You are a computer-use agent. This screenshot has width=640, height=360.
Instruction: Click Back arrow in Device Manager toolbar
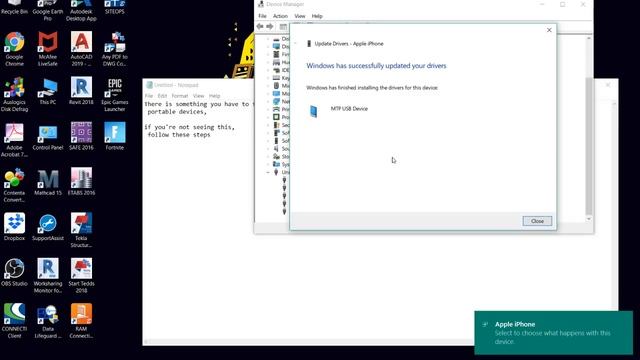tap(260, 27)
